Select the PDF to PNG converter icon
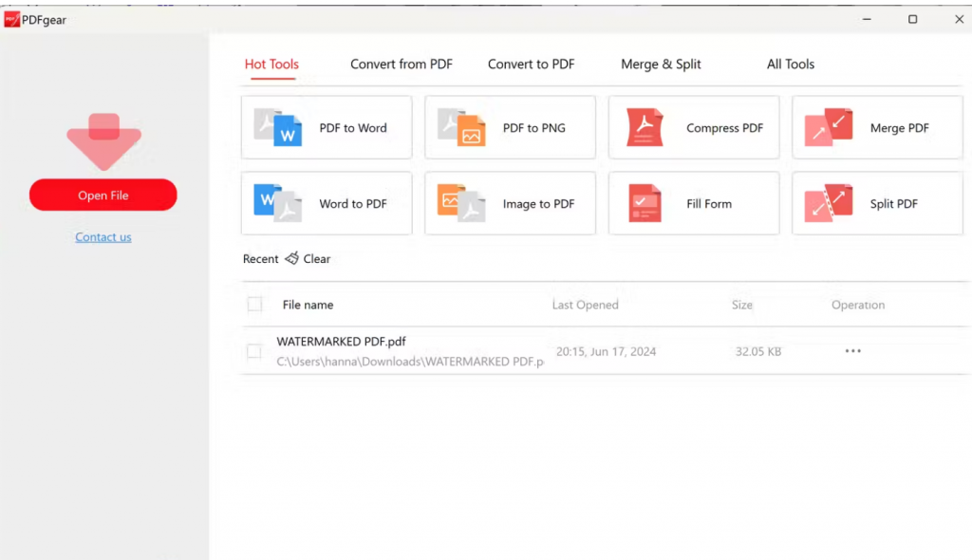This screenshot has height=560, width=972. coord(461,127)
